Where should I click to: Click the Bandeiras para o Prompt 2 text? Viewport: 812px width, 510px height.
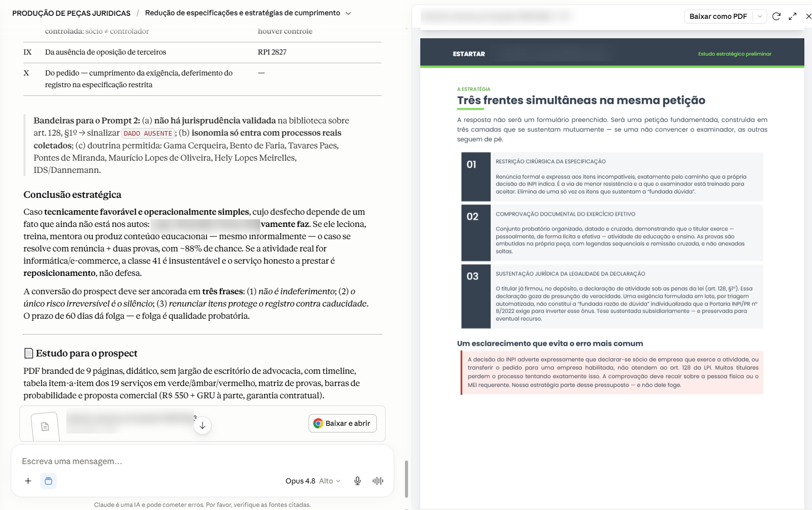point(87,121)
